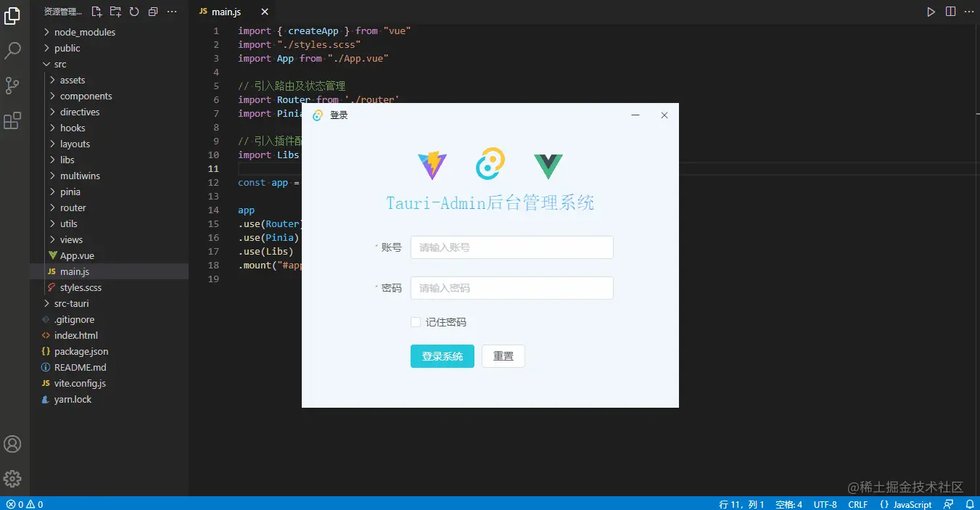
Task: Expand the public folder
Action: [x=109, y=48]
